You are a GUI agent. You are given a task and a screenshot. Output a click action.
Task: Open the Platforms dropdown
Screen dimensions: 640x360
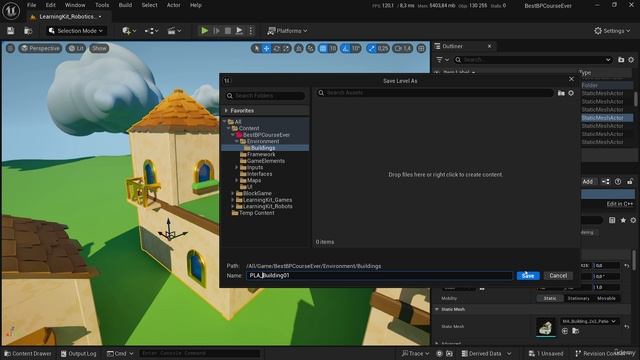coord(287,31)
